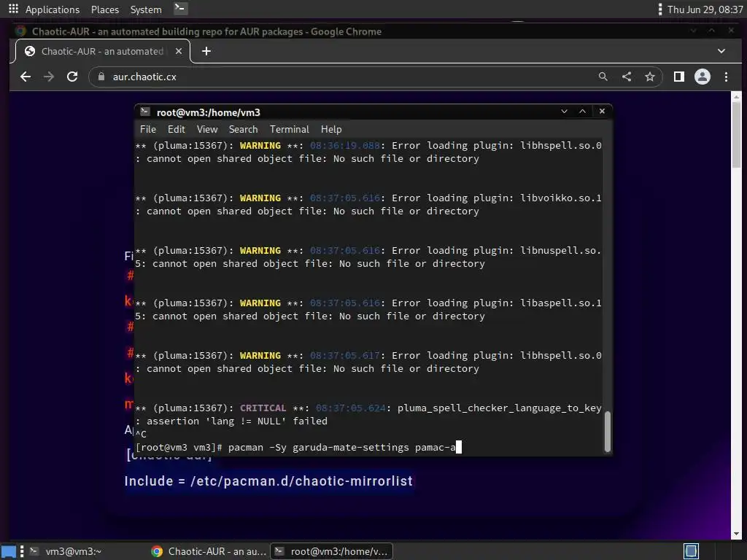This screenshot has width=747, height=560.
Task: Minimize the Chrome window
Action: [x=693, y=31]
